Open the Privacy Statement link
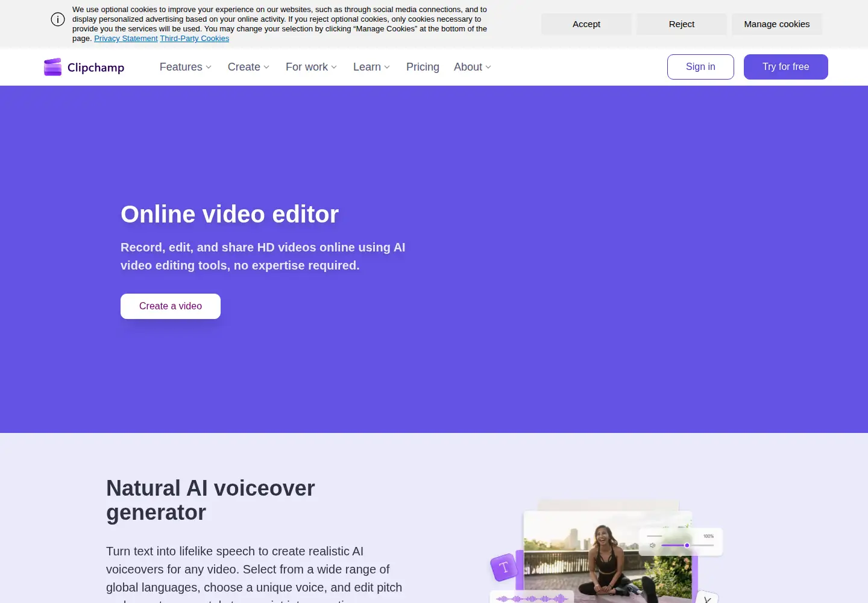Image resolution: width=868 pixels, height=603 pixels. click(126, 39)
